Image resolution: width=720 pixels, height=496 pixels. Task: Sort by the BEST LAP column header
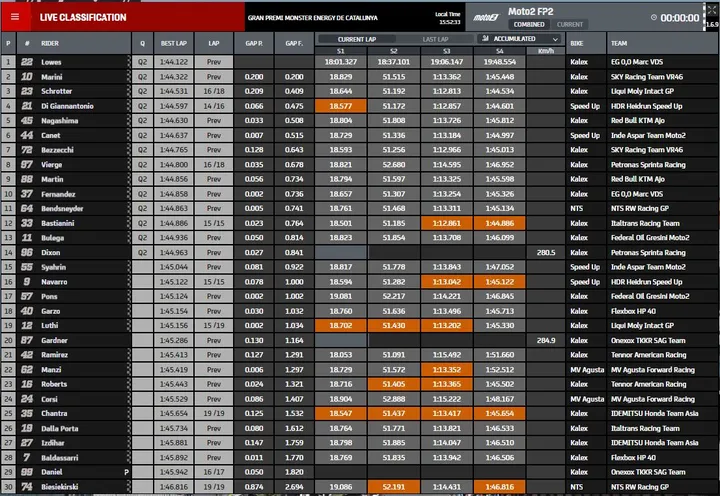(174, 43)
